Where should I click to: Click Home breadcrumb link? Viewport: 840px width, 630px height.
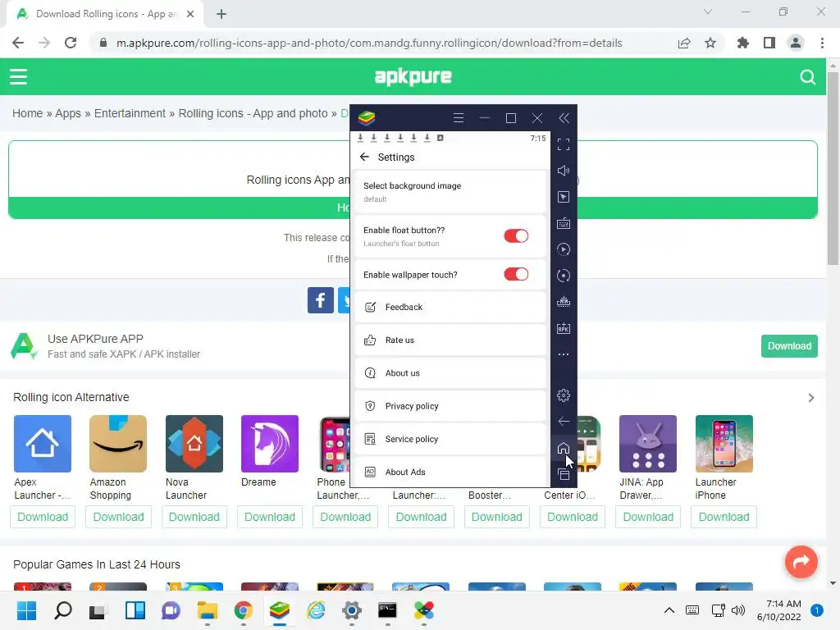coord(27,113)
